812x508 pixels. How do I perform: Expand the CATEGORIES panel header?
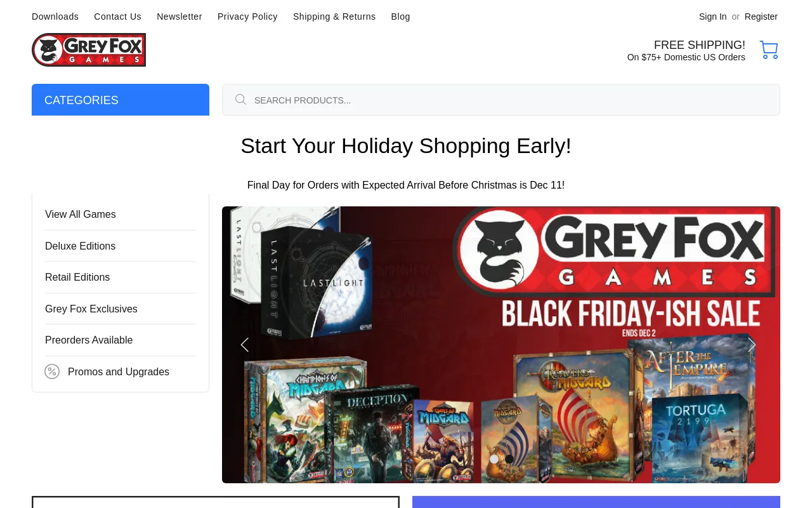click(121, 100)
